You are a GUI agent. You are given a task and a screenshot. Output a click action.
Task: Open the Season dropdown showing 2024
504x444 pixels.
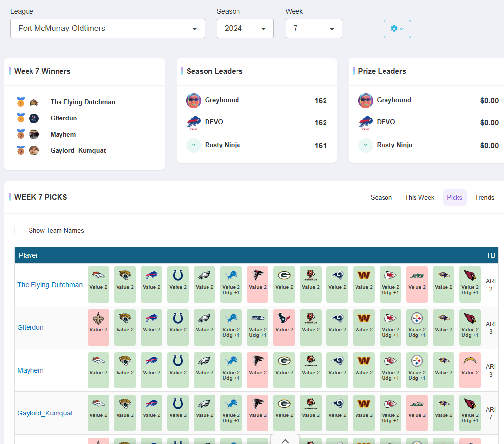pyautogui.click(x=245, y=29)
